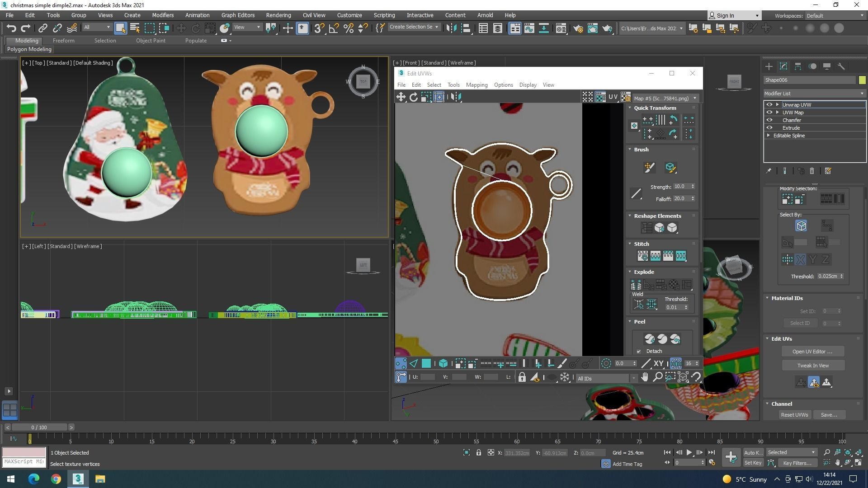Toggle the Angle Snap tool

[x=334, y=28]
